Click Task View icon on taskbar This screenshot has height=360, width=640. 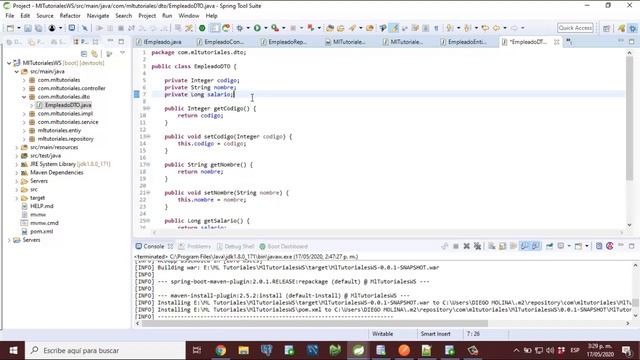[x=197, y=350]
